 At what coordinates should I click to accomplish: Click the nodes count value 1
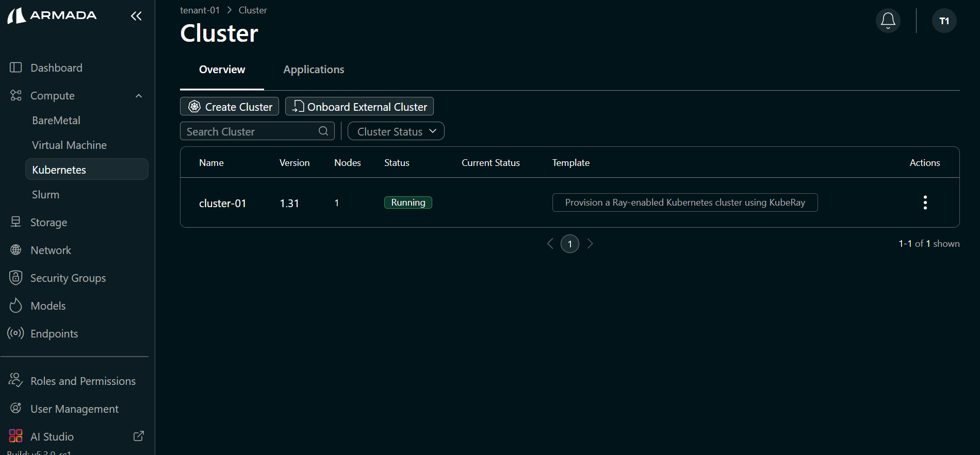tap(337, 203)
